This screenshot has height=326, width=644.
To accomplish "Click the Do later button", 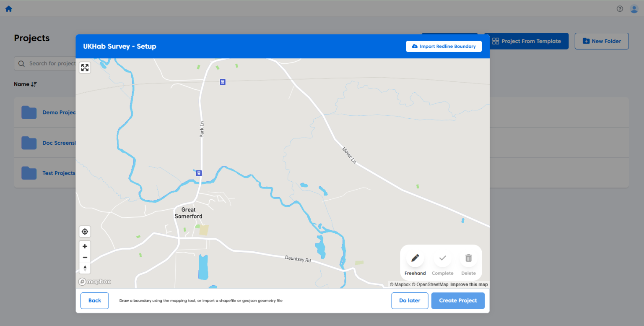I will (x=410, y=300).
